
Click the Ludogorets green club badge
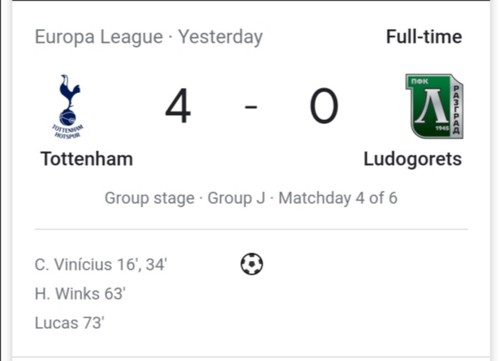pyautogui.click(x=434, y=106)
